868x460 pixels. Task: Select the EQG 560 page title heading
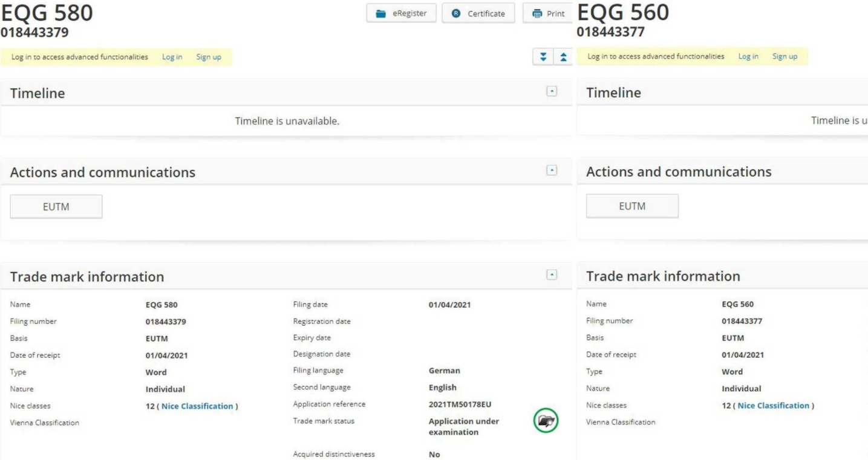point(624,12)
